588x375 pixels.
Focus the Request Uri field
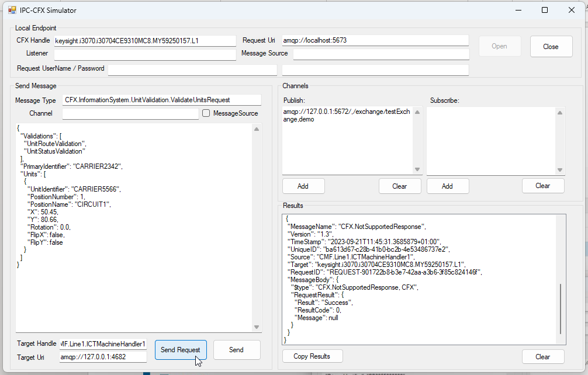pyautogui.click(x=375, y=40)
